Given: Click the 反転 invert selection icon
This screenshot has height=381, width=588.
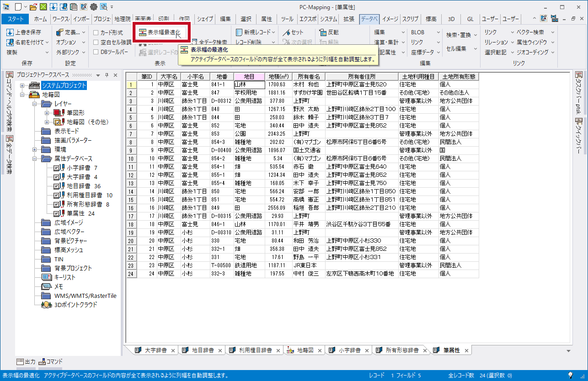Looking at the screenshot, I should pyautogui.click(x=323, y=32).
